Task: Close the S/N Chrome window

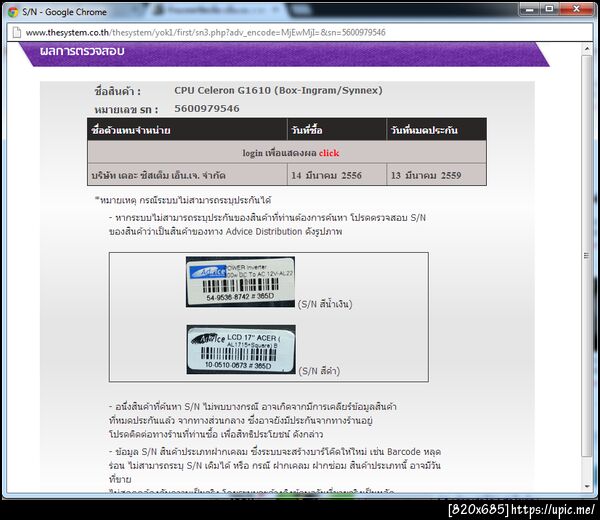Action: (576, 9)
